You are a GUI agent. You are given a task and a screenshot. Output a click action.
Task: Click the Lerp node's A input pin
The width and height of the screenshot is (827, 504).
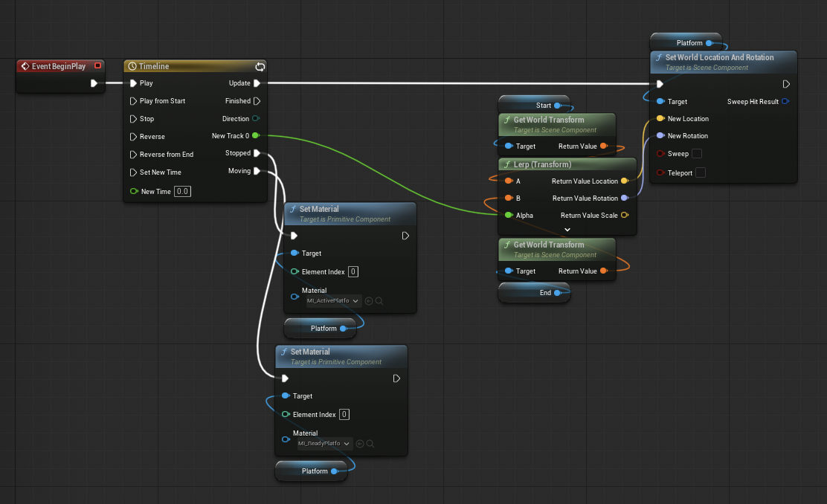tap(509, 181)
